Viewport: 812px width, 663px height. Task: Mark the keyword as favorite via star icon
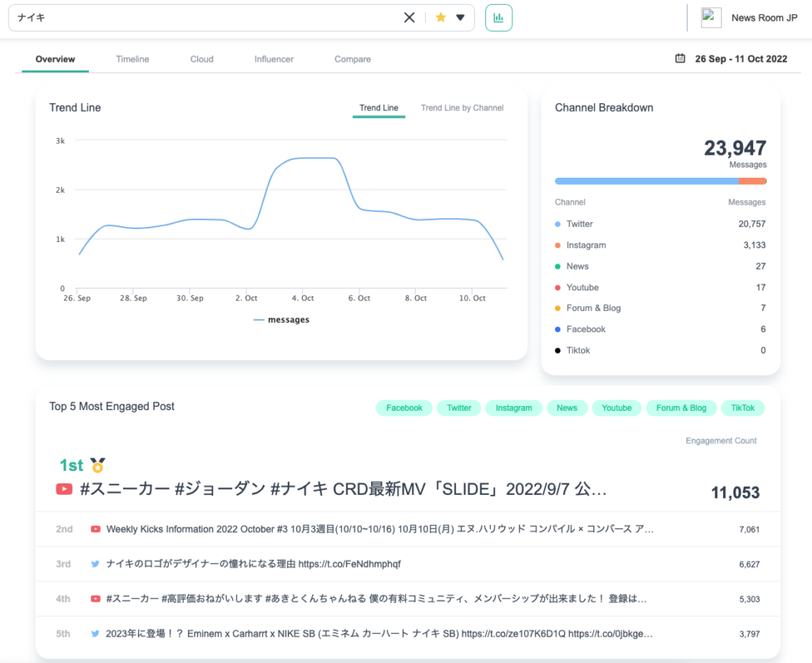[441, 17]
